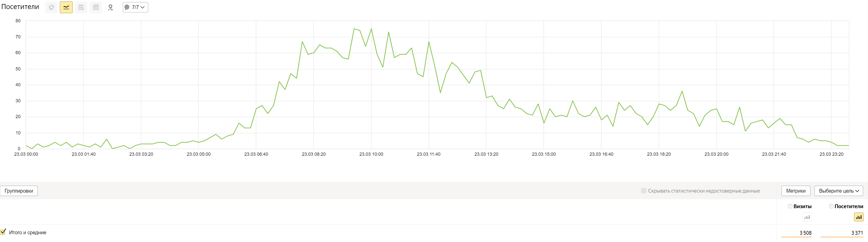Switch to stacked area chart view

tap(81, 7)
